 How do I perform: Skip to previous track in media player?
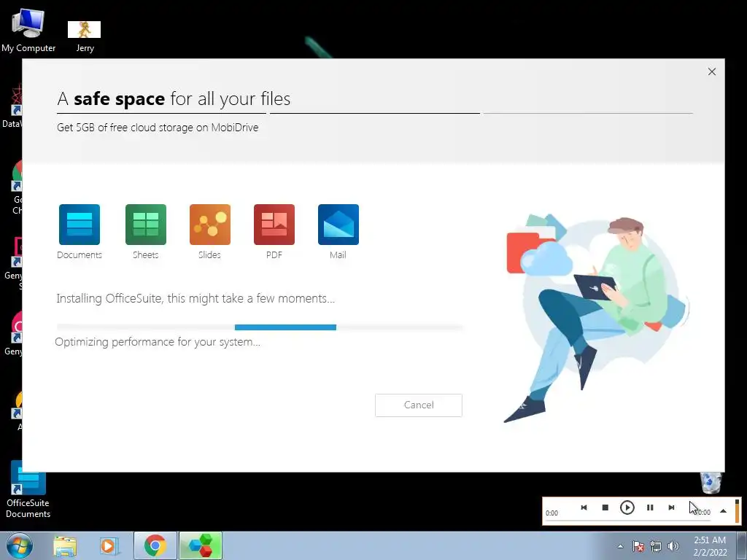(x=584, y=507)
